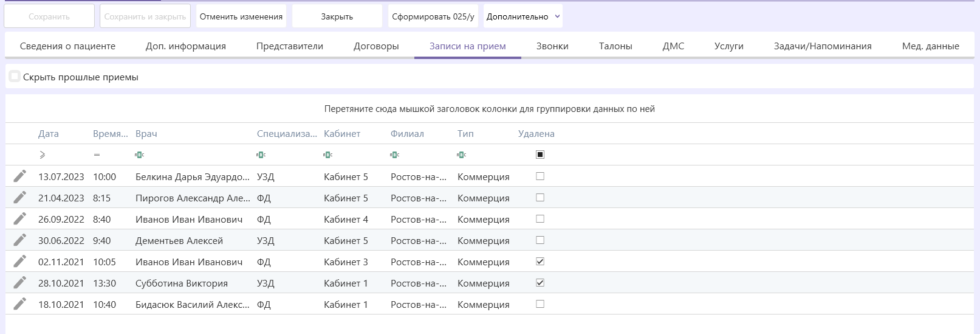Open the Представители tab
The height and width of the screenshot is (334, 980).
(290, 46)
